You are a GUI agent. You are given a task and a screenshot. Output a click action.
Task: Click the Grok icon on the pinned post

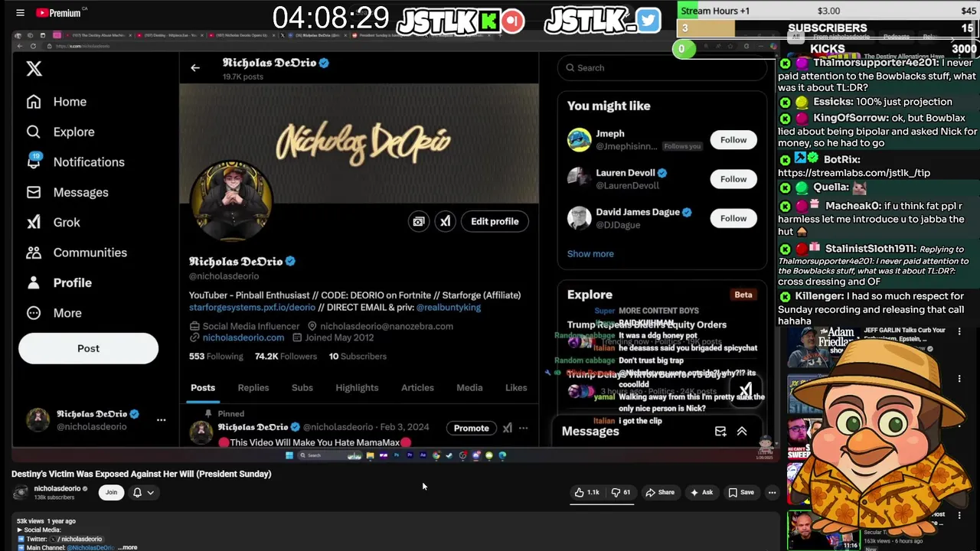coord(507,428)
